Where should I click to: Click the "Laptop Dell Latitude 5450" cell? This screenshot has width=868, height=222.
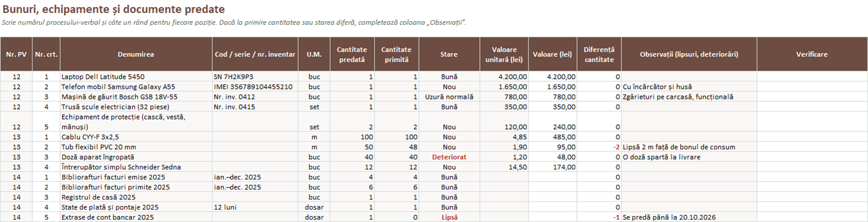(136, 77)
